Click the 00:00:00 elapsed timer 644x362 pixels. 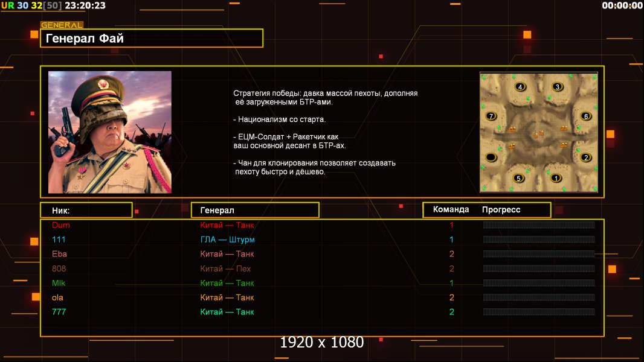(x=622, y=5)
